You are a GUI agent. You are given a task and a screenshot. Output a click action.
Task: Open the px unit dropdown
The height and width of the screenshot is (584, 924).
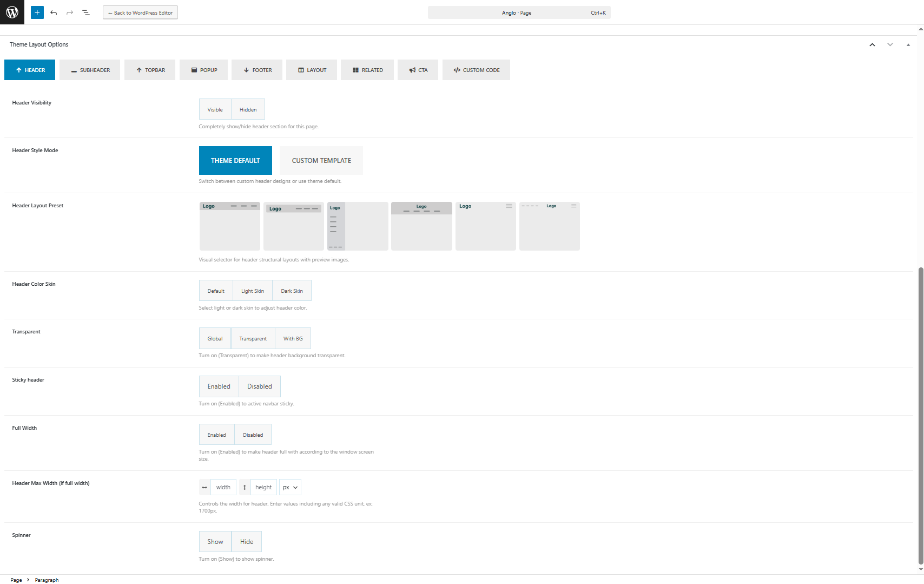click(290, 488)
